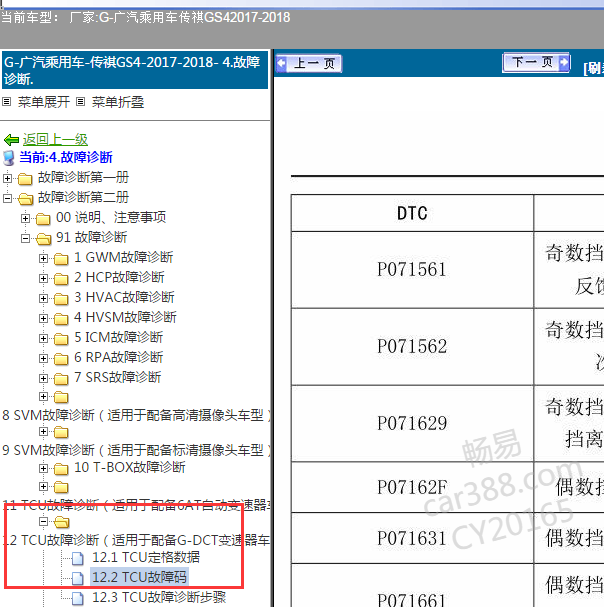Expand the 00 说明、注意事项 node
This screenshot has height=607, width=604.
[25, 218]
